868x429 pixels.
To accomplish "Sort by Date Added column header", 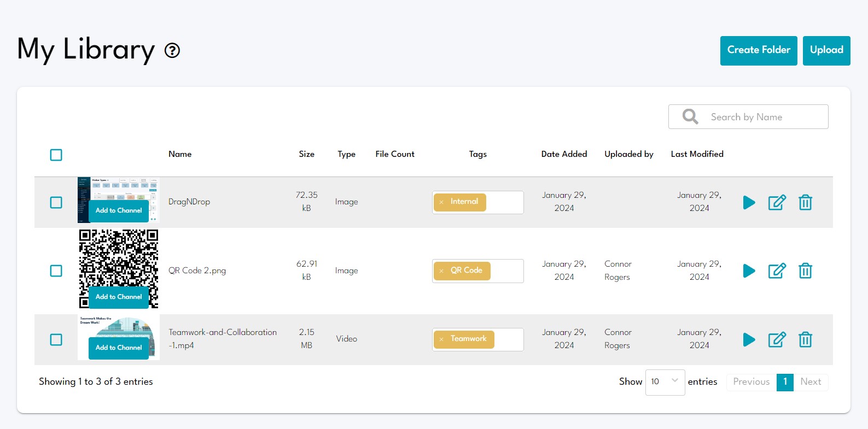I will point(564,154).
